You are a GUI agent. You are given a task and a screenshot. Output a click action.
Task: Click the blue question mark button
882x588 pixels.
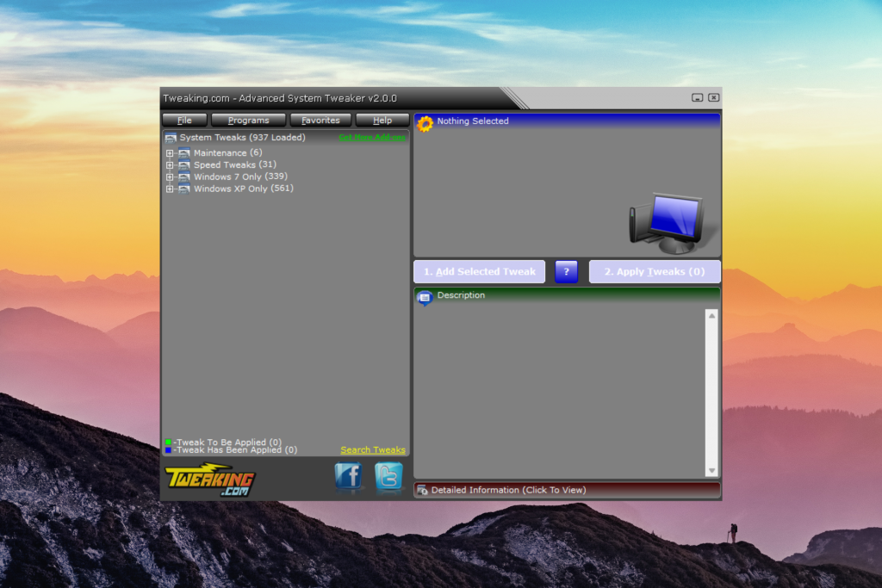click(567, 271)
